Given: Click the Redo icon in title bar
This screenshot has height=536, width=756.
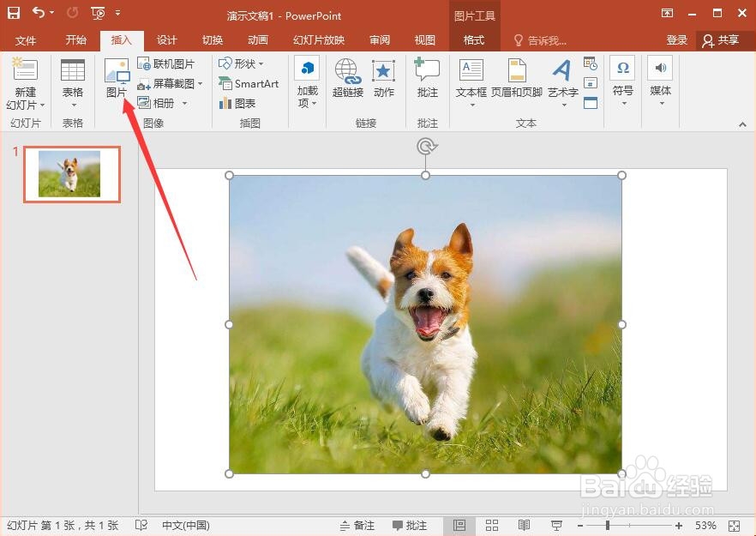Looking at the screenshot, I should (72, 13).
